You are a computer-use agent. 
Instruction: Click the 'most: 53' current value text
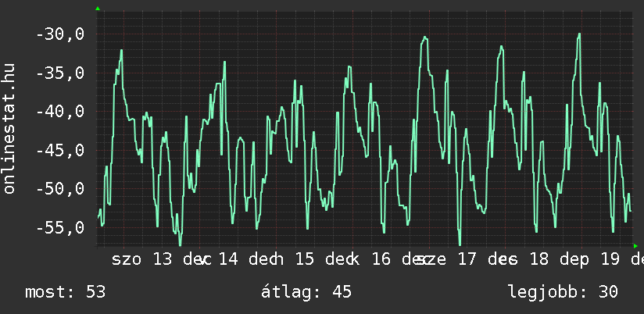tap(66, 292)
